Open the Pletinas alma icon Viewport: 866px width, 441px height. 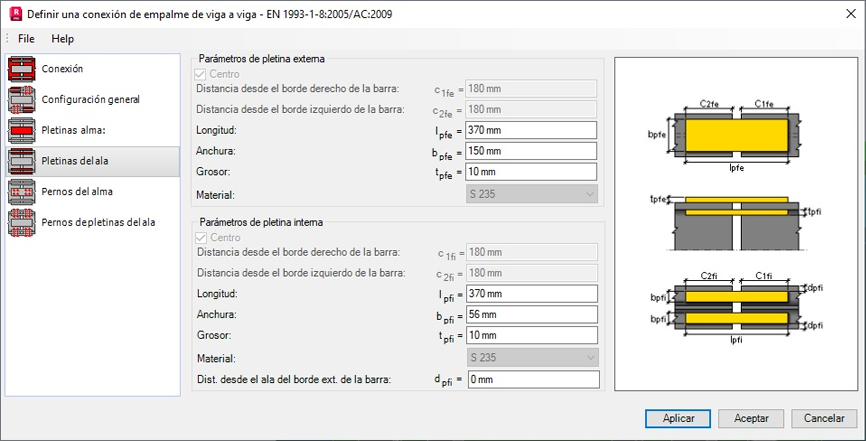(x=22, y=130)
